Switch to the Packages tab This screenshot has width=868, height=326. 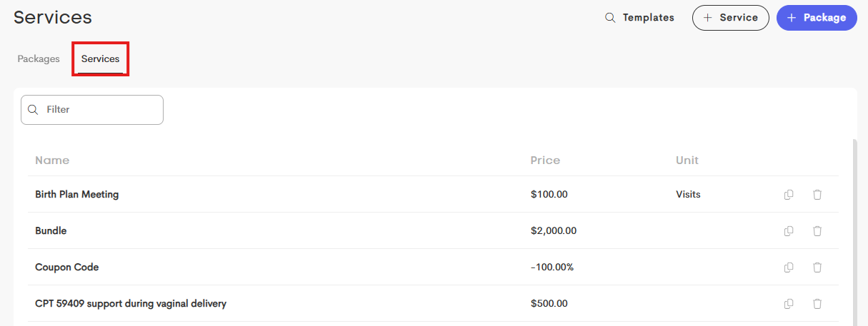point(39,59)
